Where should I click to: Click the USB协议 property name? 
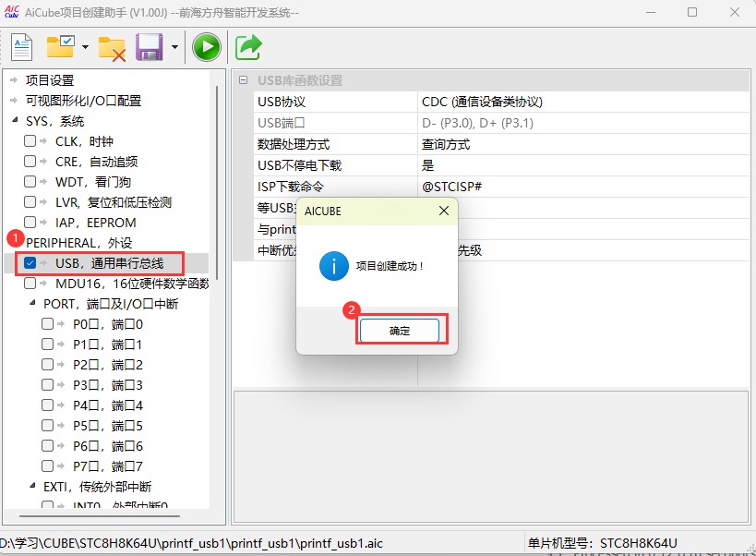pyautogui.click(x=282, y=102)
